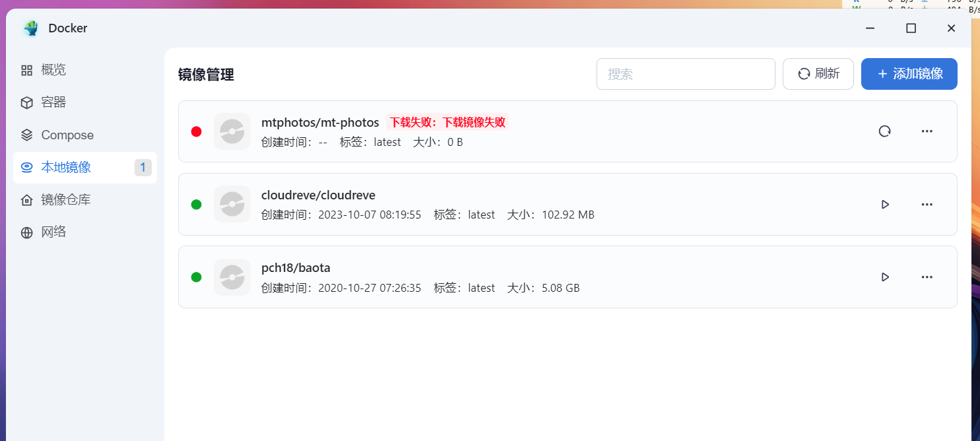Click the 容器 cube icon in sidebar

(26, 102)
